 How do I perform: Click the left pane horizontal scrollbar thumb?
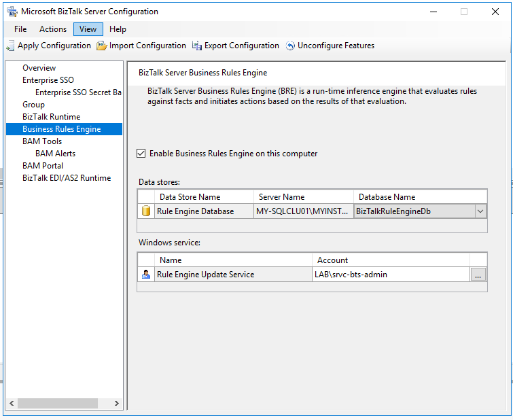(x=58, y=403)
